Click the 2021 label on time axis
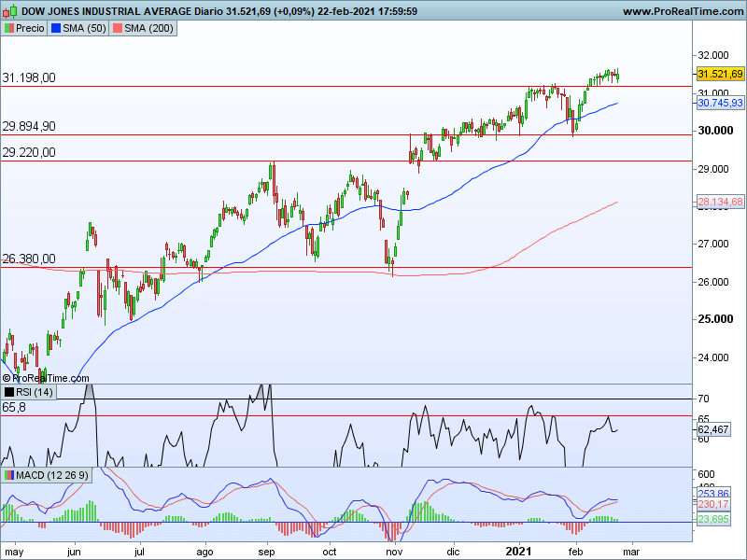Screen dimensions: 747x560 518,552
